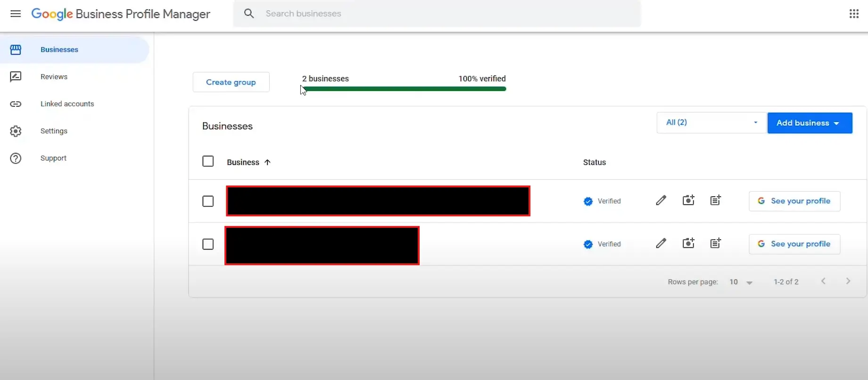
Task: Click the Businesses storefront icon in sidebar
Action: [16, 49]
